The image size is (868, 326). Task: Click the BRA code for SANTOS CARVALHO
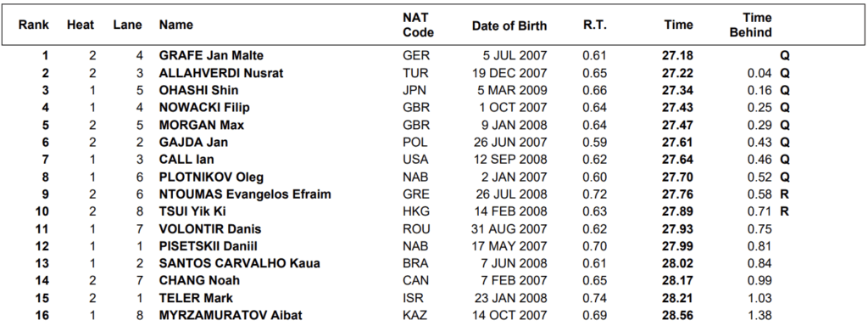pyautogui.click(x=415, y=264)
